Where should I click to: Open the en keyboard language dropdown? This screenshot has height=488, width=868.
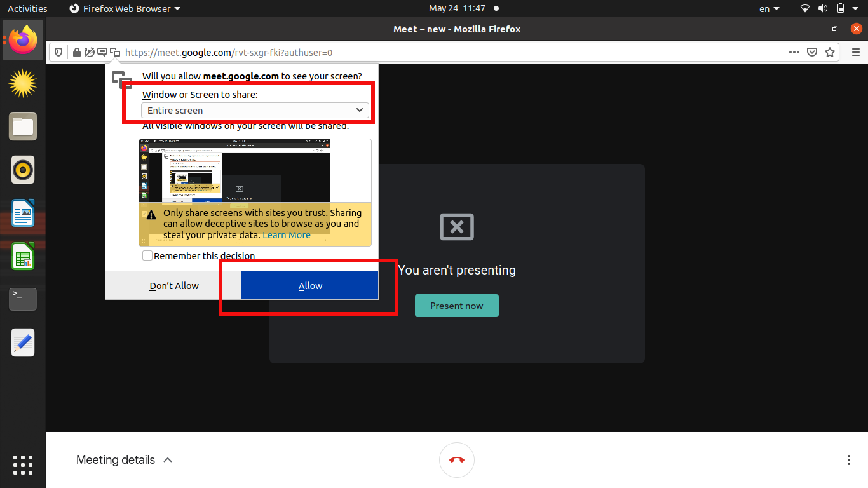(x=770, y=8)
